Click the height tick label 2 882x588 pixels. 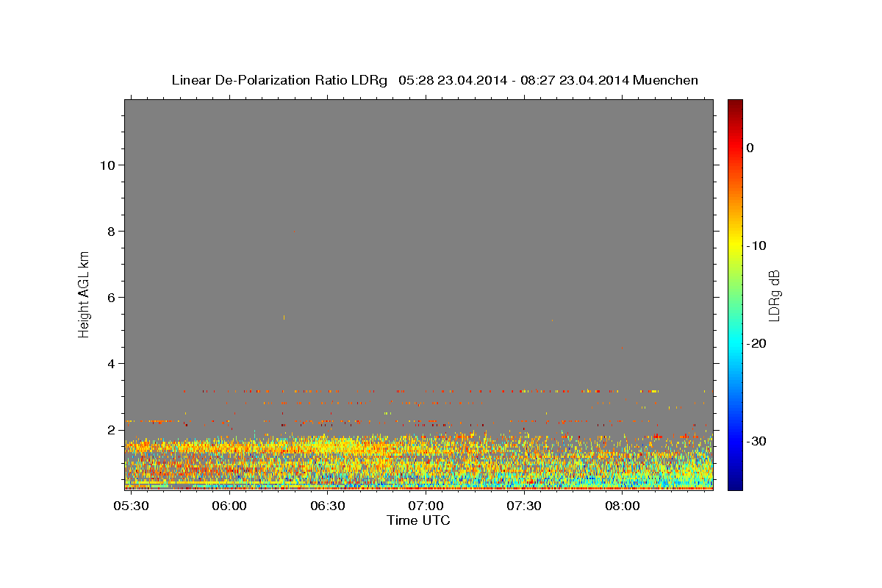click(111, 429)
